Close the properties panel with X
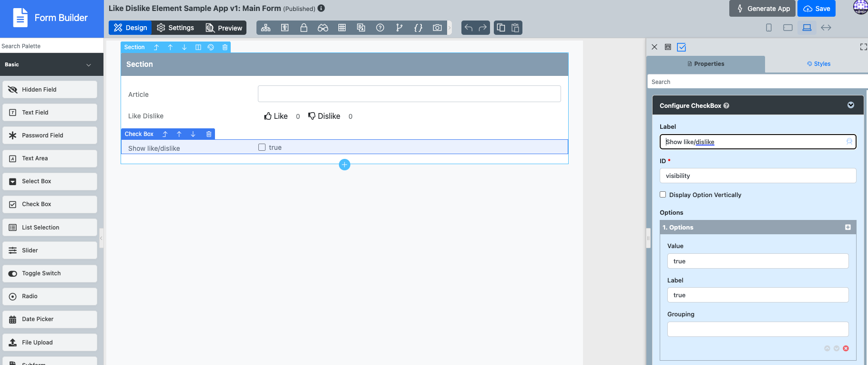This screenshot has height=365, width=868. click(654, 47)
